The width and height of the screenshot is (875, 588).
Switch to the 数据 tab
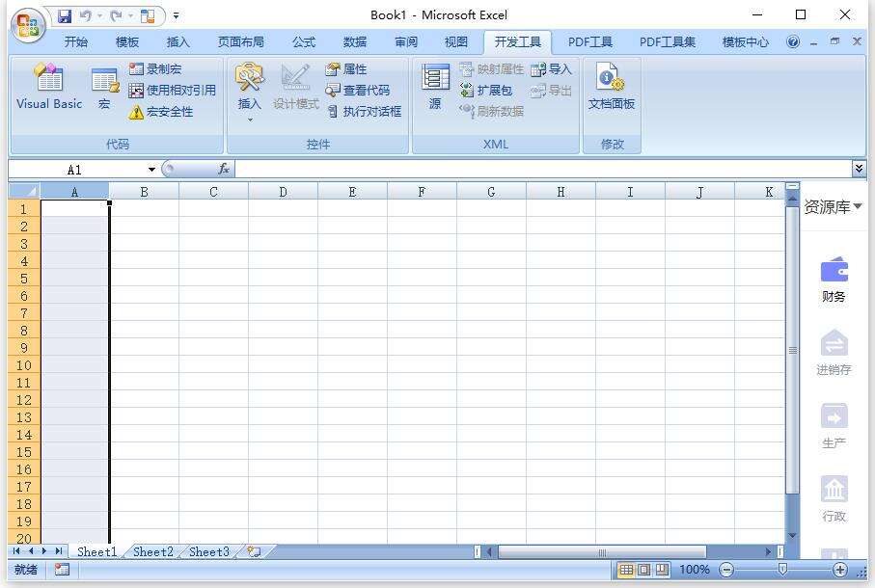pyautogui.click(x=355, y=42)
